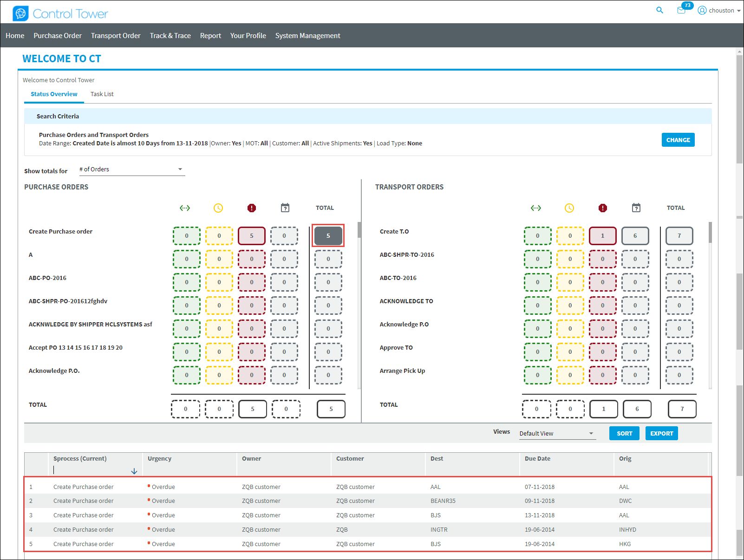Image resolution: width=744 pixels, height=560 pixels.
Task: Click the Sprocess column sort arrow
Action: [x=134, y=471]
